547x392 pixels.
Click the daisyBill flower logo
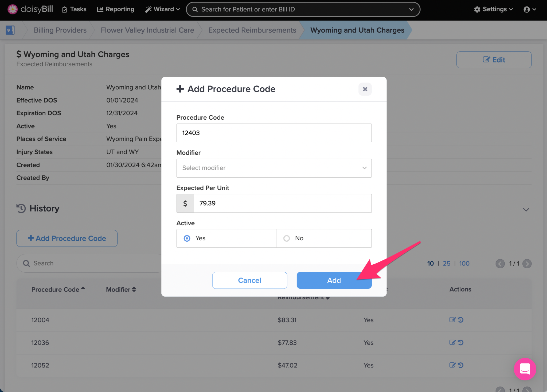coord(12,9)
